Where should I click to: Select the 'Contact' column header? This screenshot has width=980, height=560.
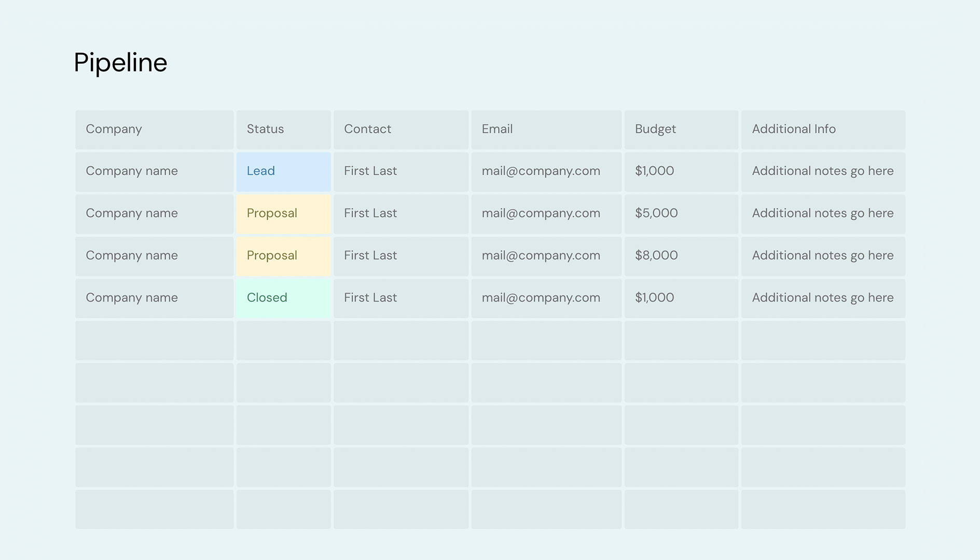(367, 129)
